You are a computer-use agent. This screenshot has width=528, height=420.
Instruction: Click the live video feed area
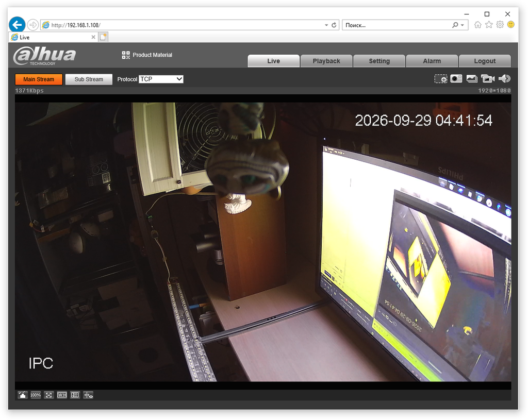(x=263, y=242)
